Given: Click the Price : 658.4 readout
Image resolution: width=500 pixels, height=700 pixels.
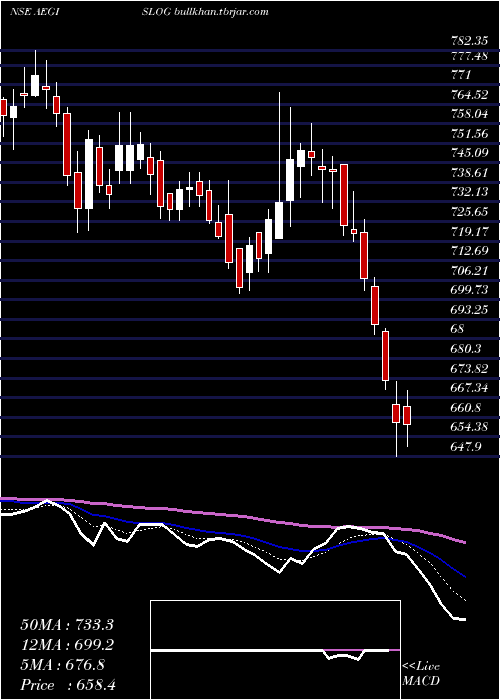Looking at the screenshot, I should pos(67,685).
